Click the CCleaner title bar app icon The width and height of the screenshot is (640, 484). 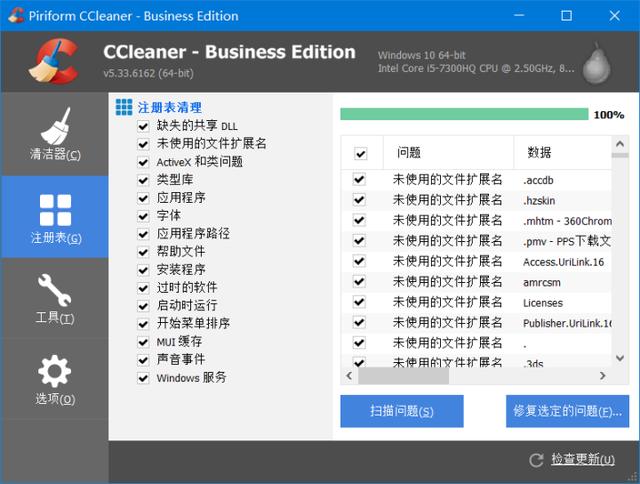tap(16, 16)
